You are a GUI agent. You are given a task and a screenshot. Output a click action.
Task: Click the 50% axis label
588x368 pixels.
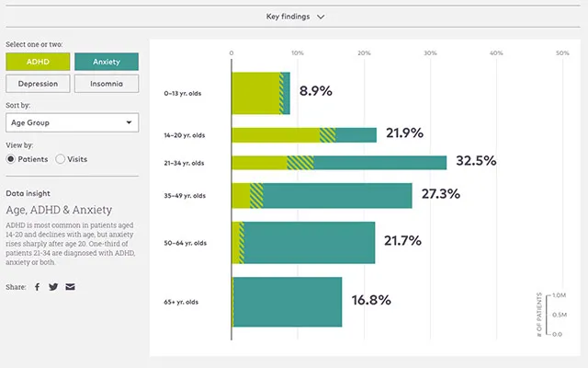point(562,53)
